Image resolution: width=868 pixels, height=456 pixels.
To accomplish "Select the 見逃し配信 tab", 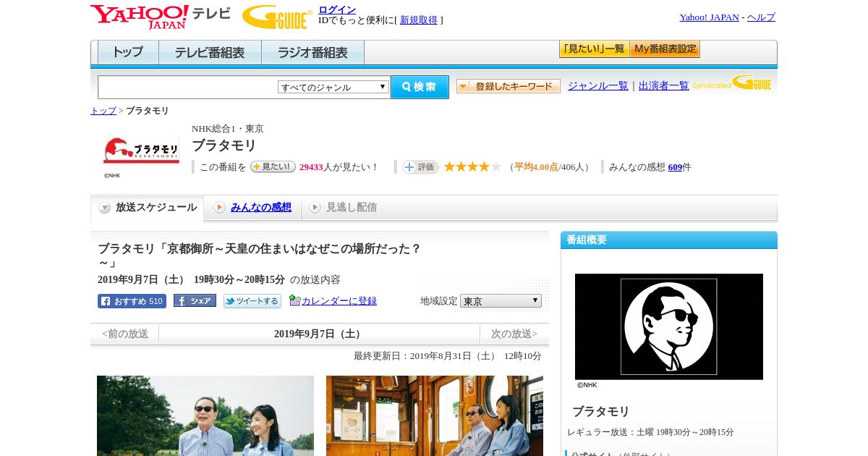I will click(344, 208).
